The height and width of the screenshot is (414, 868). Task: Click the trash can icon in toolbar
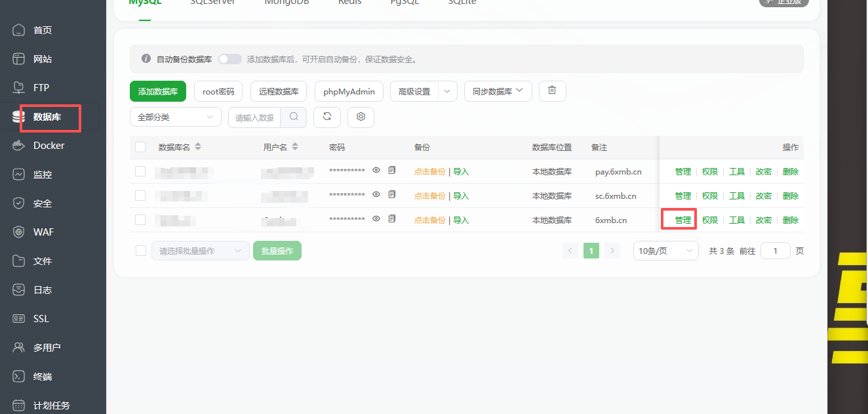[552, 91]
